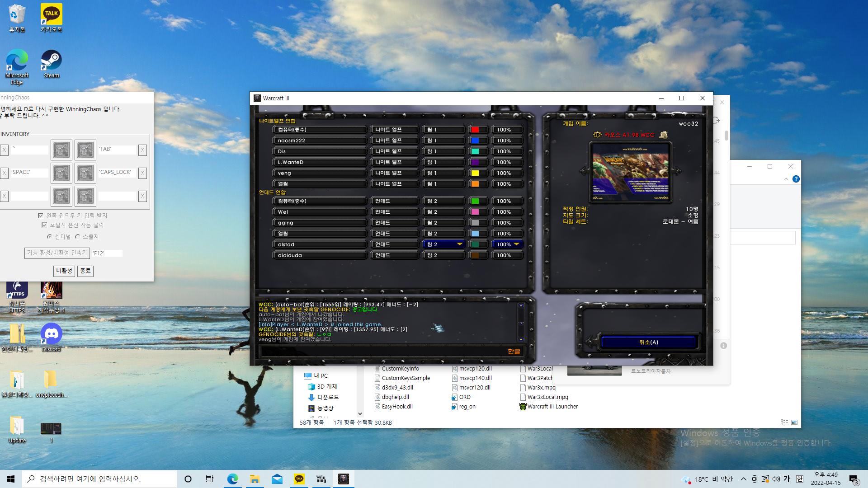
Task: Open the 휴지통 recycle bin desktop icon
Action: 17,19
